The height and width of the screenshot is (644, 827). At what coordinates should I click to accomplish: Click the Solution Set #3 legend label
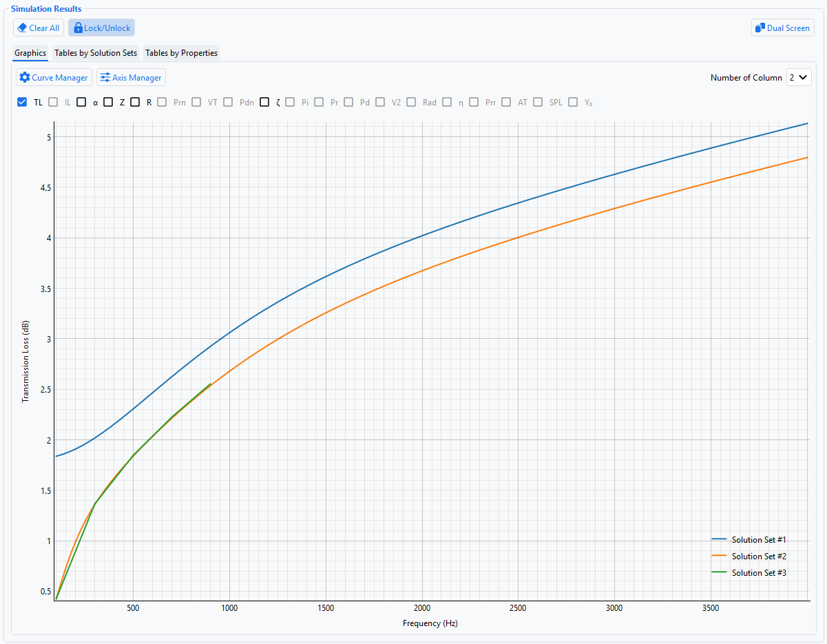759,572
